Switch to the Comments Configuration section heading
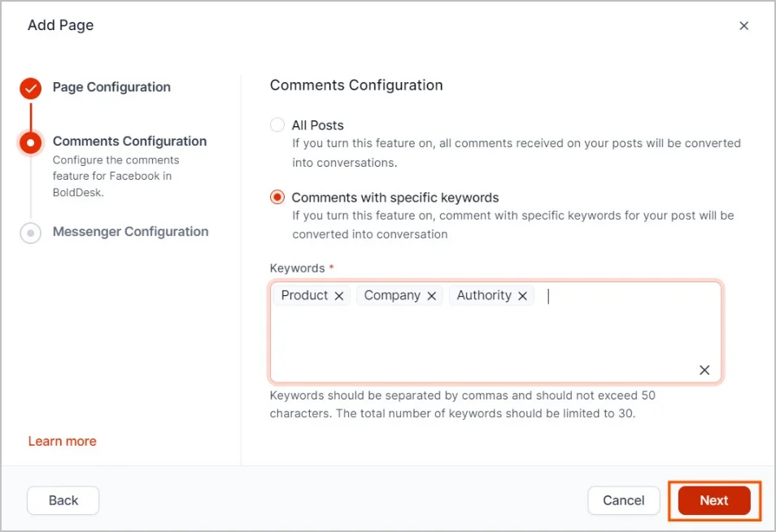776x532 pixels. (356, 85)
